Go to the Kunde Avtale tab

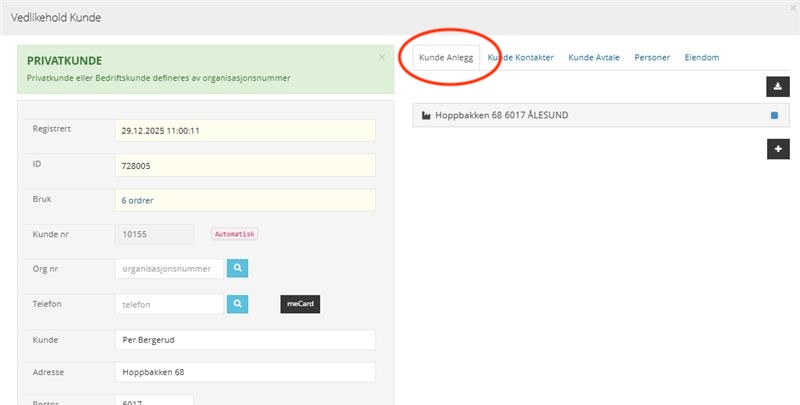594,58
